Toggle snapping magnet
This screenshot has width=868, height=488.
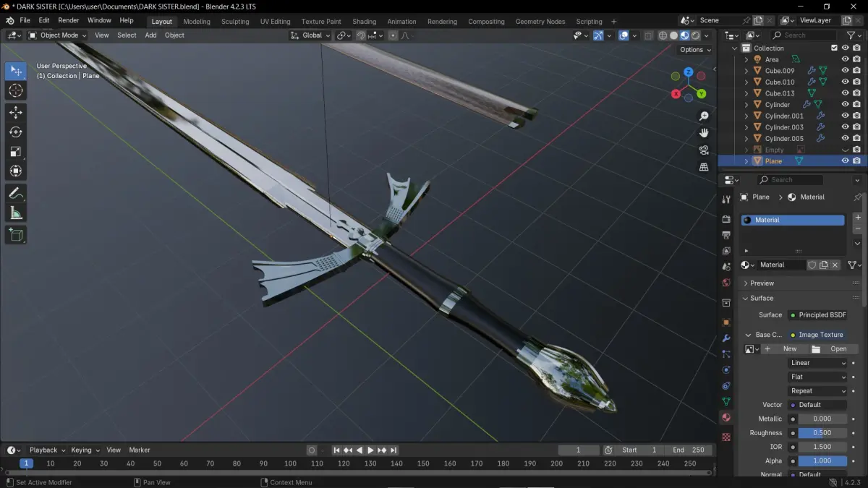[361, 35]
